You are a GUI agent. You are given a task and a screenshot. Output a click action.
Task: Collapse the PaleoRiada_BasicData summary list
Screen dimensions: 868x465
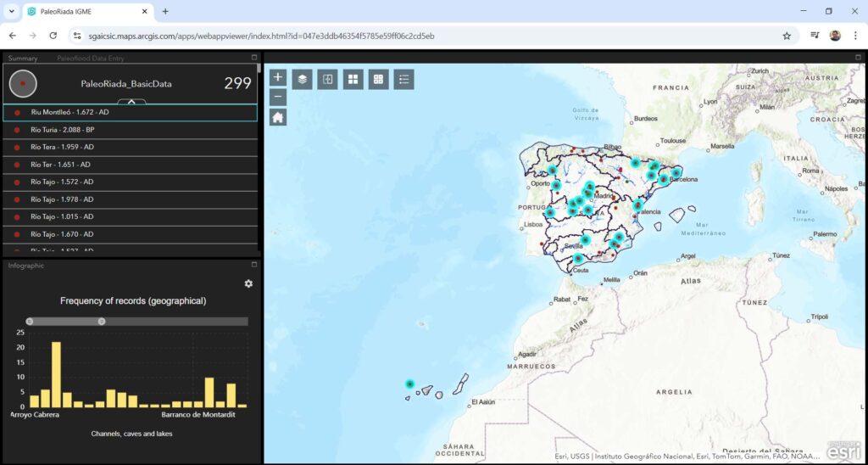131,102
